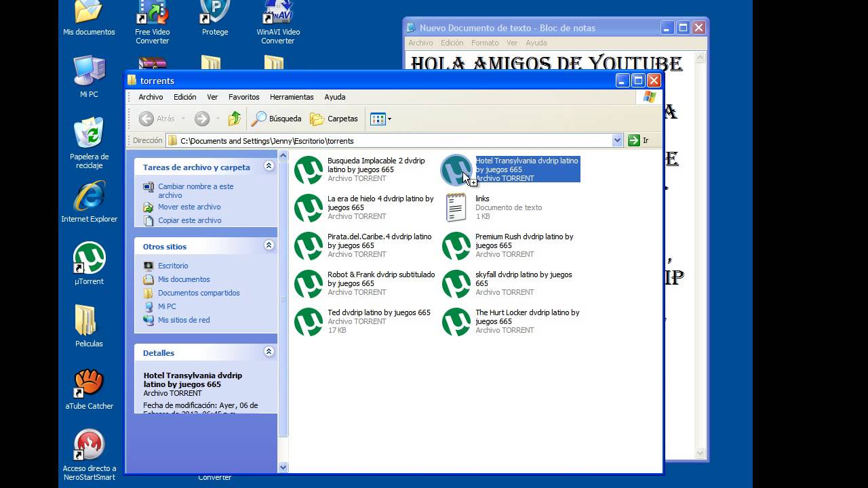Go to Mis documentos in Otros sitios
The width and height of the screenshot is (868, 488).
tap(184, 279)
